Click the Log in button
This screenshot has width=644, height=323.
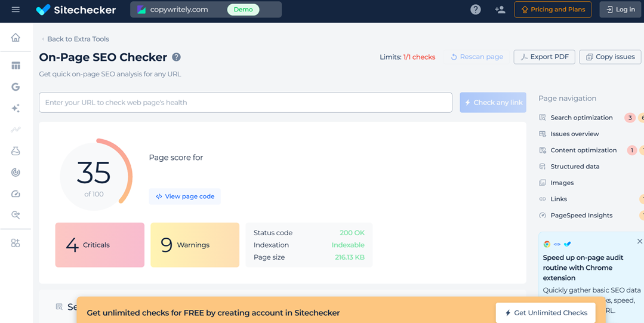click(x=620, y=10)
